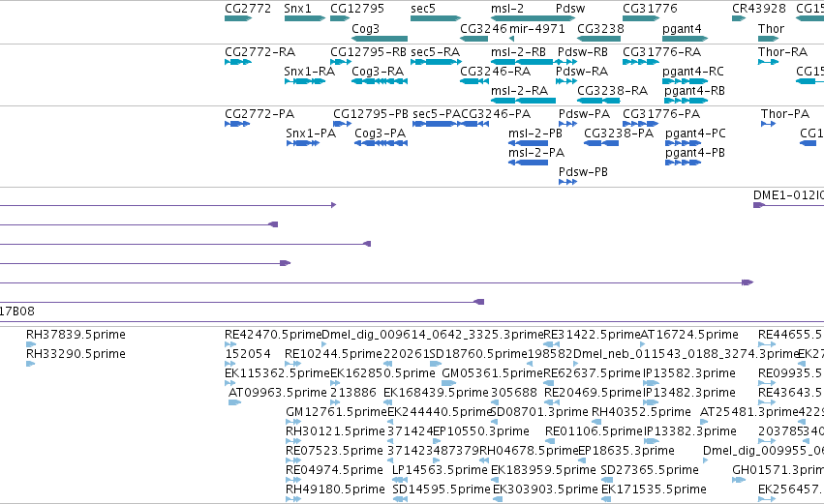Open the Snx1-PA protein label
Image resolution: width=824 pixels, height=504 pixels.
311,133
